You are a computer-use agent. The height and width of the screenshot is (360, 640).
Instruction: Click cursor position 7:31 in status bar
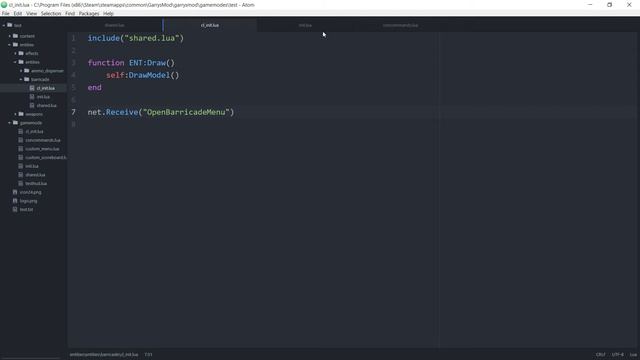pos(149,355)
